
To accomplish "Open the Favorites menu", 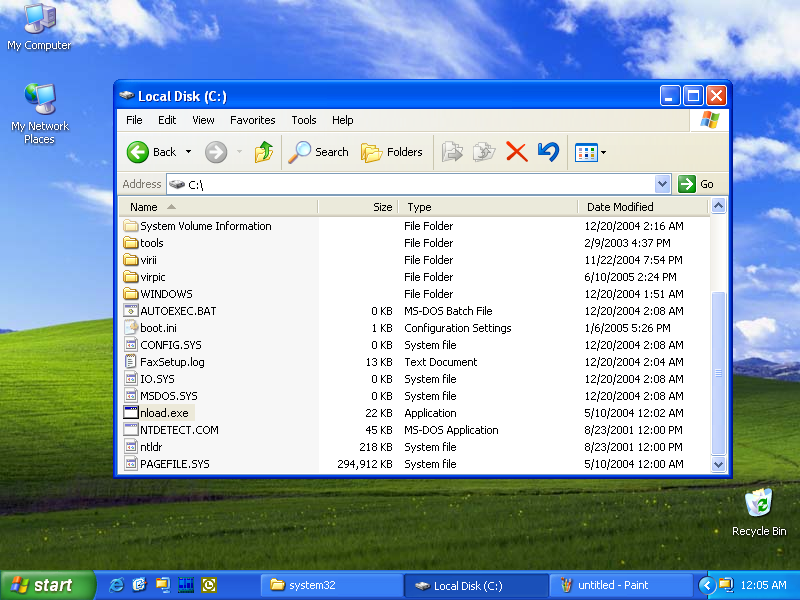I will [253, 120].
